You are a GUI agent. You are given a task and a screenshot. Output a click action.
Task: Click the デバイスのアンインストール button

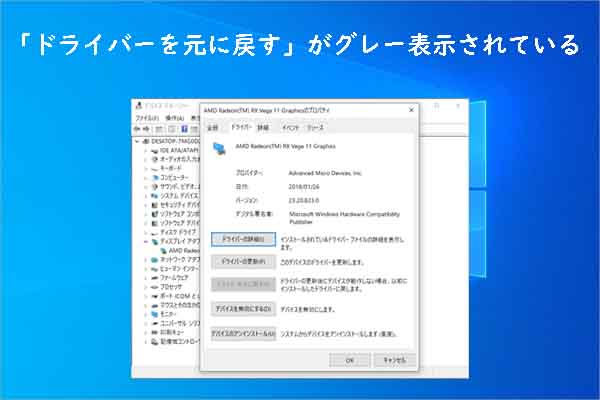tap(243, 334)
